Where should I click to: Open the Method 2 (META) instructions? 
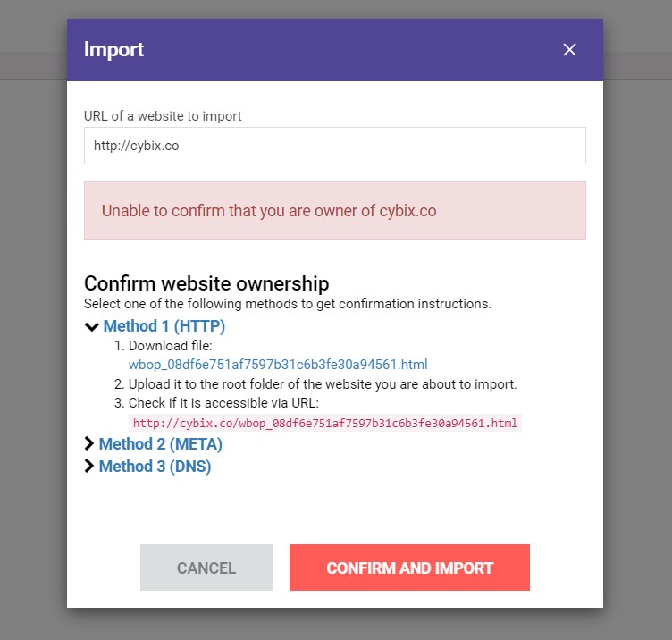161,444
